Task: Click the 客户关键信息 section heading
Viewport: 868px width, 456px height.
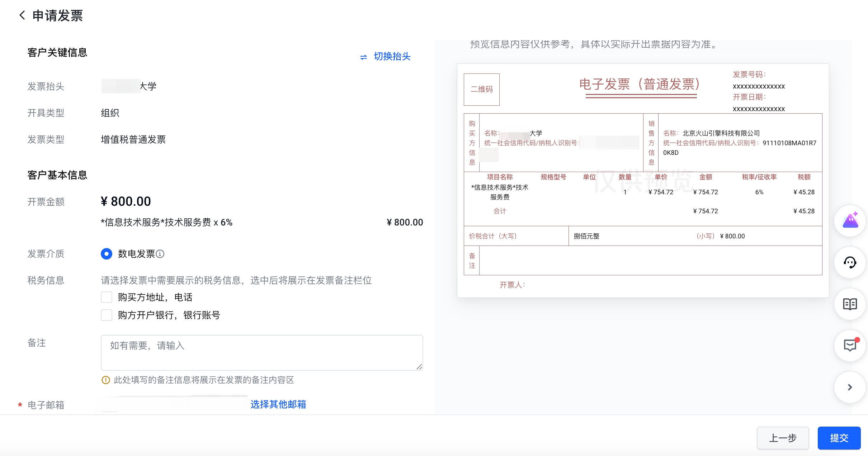Action: pyautogui.click(x=57, y=52)
